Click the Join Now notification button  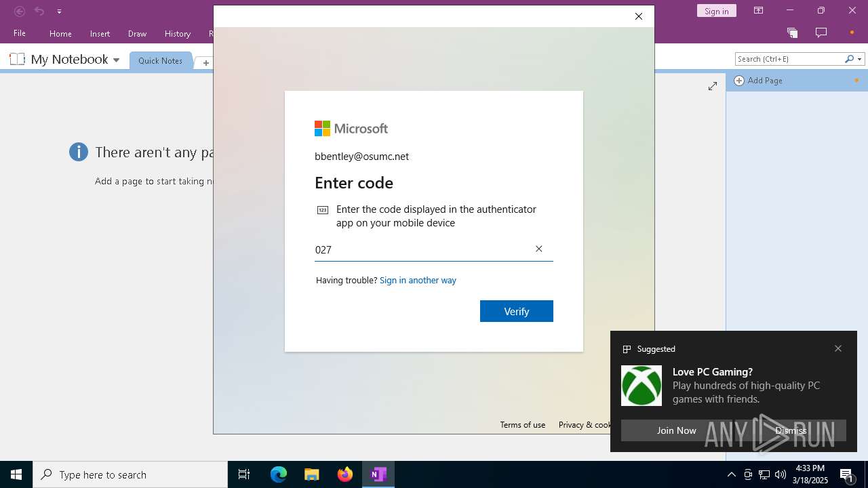[676, 430]
